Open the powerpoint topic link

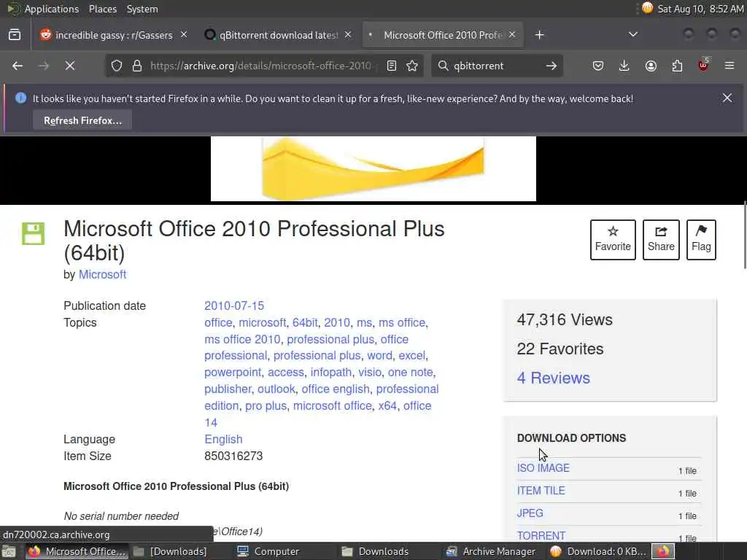(x=233, y=373)
